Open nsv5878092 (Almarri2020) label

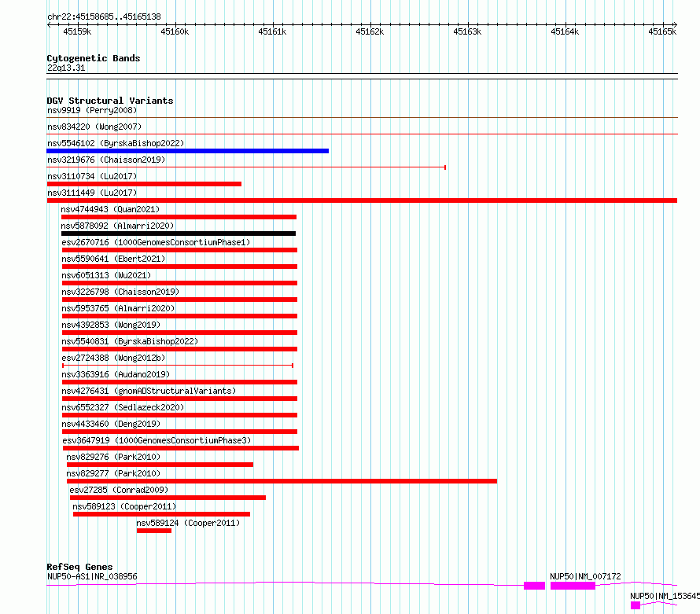pos(117,226)
